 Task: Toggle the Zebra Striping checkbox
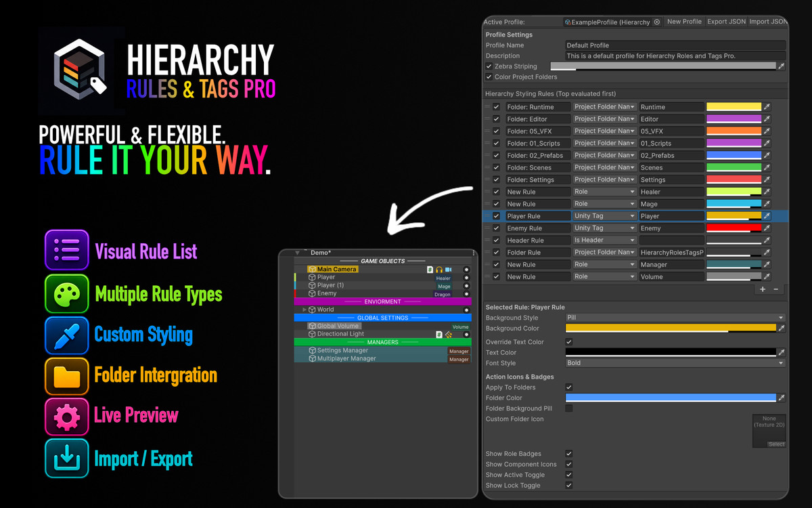tap(489, 66)
